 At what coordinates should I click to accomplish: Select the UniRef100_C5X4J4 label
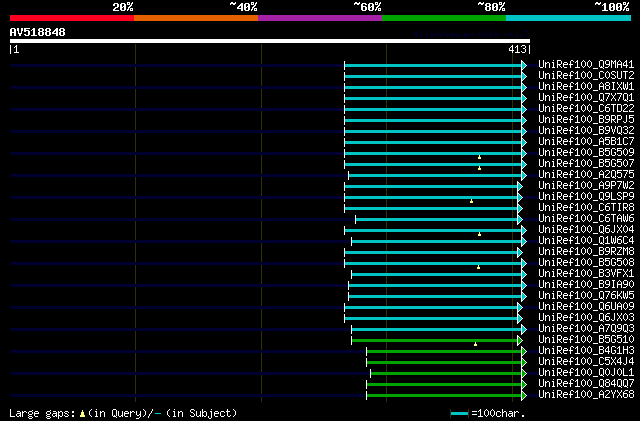tap(586, 362)
